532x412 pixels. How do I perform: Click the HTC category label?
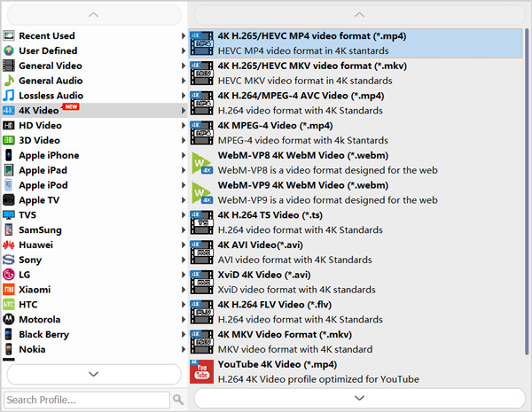pos(28,304)
